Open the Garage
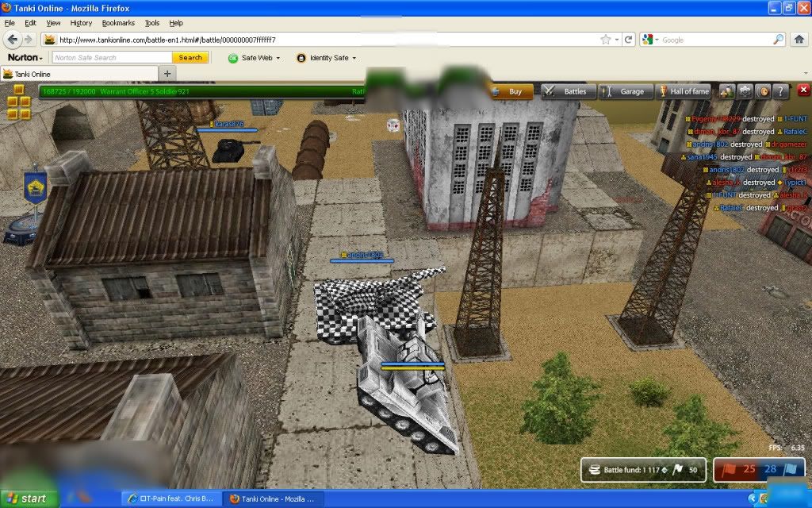 coord(624,91)
